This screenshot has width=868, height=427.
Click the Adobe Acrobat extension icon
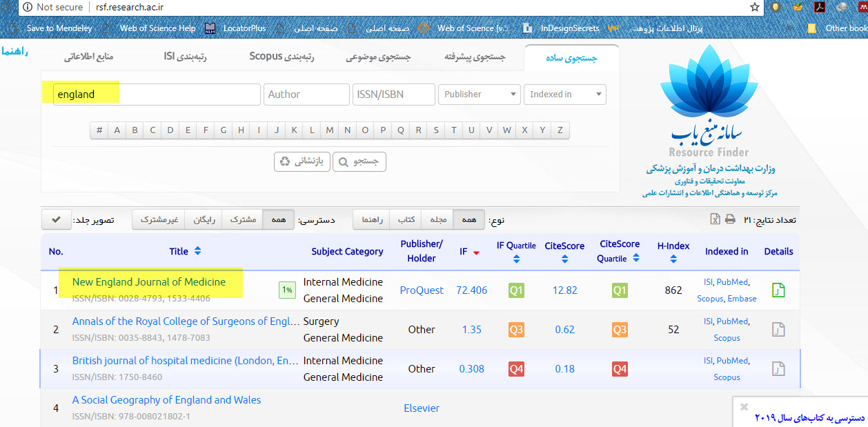pyautogui.click(x=820, y=7)
